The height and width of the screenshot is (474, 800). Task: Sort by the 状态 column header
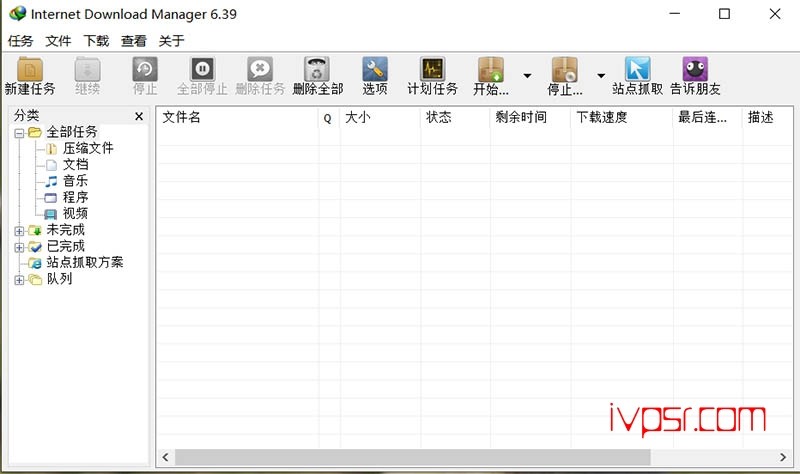pyautogui.click(x=455, y=117)
